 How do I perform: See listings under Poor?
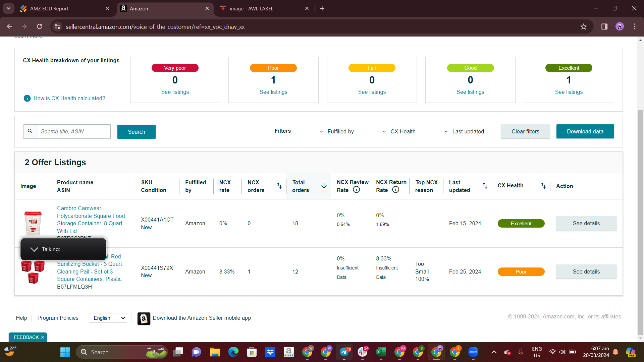pos(273,92)
